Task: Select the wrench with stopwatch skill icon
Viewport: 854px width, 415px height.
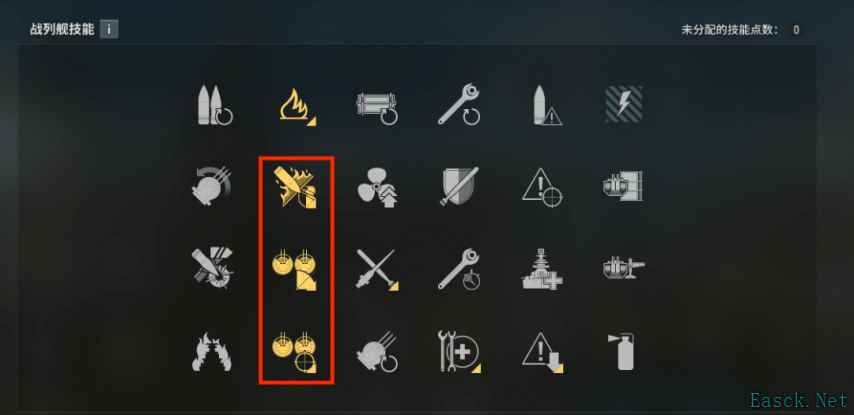Action: 460,269
